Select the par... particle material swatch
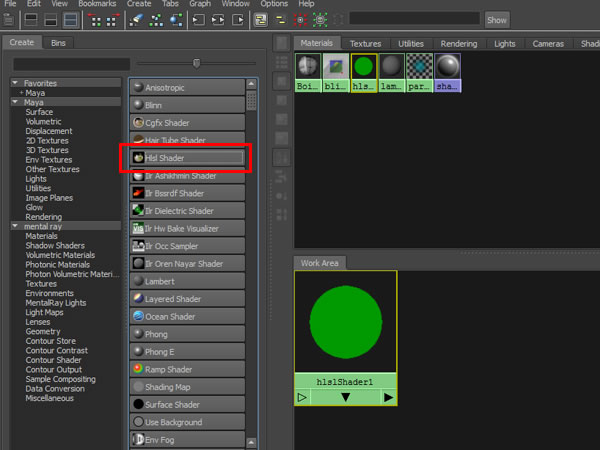Screen dimensions: 600x450 (419, 73)
